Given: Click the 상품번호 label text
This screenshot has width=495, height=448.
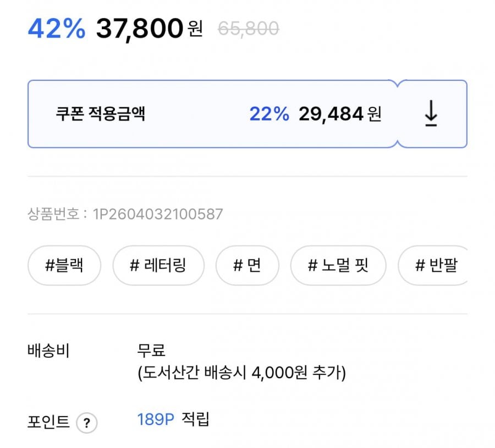Looking at the screenshot, I should pyautogui.click(x=53, y=214).
